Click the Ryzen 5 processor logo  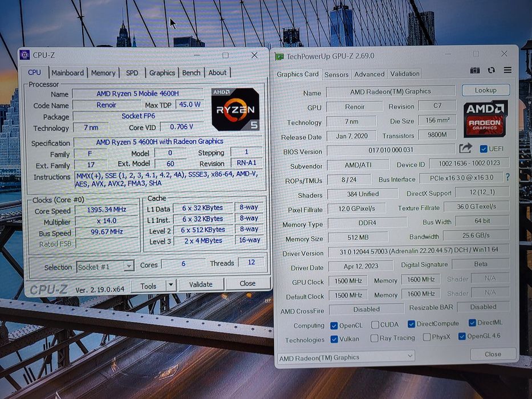(x=235, y=109)
